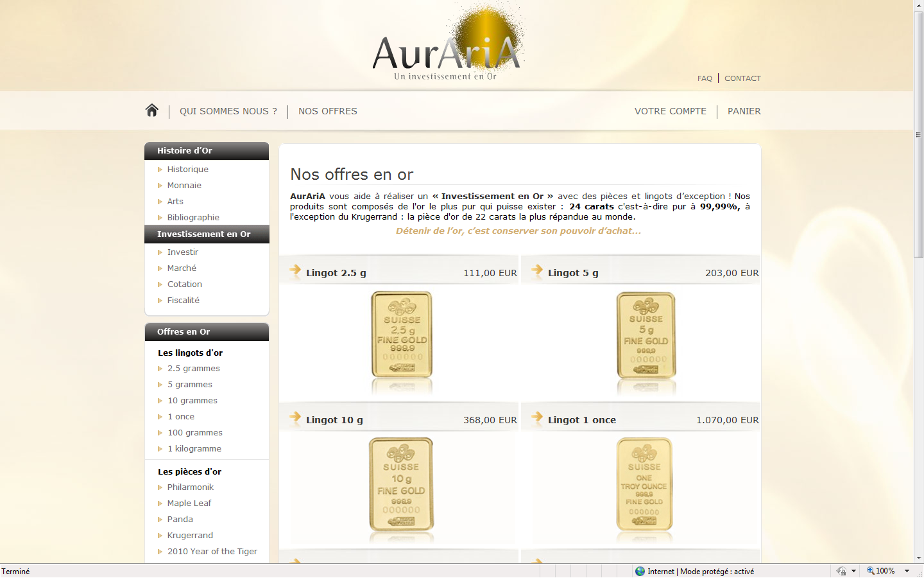
Task: Open QUI SOMMES NOUS ? menu
Action: [x=228, y=111]
